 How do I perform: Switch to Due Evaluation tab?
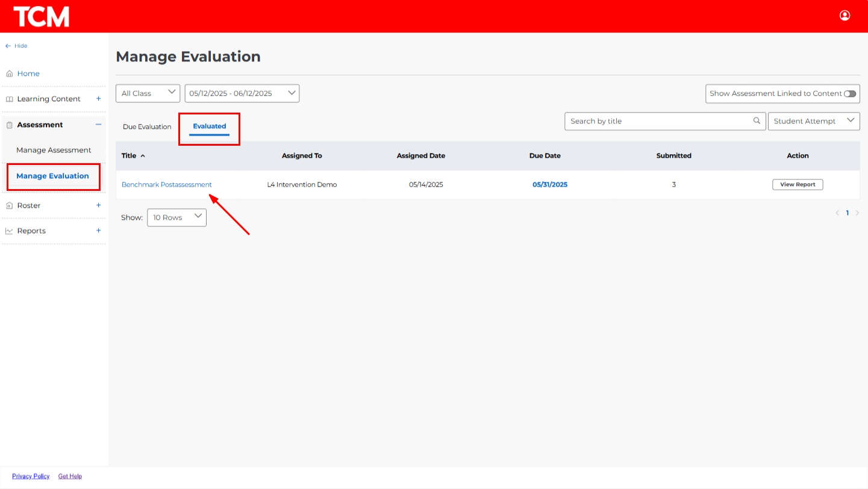pyautogui.click(x=147, y=127)
